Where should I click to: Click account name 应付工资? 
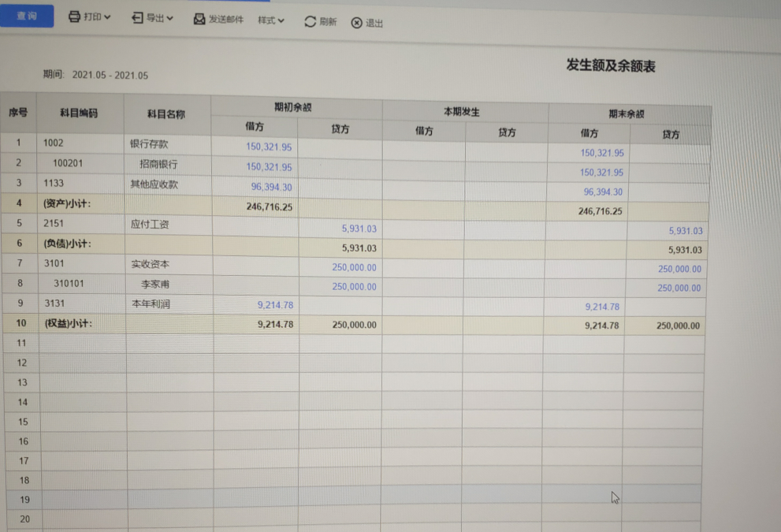click(150, 224)
